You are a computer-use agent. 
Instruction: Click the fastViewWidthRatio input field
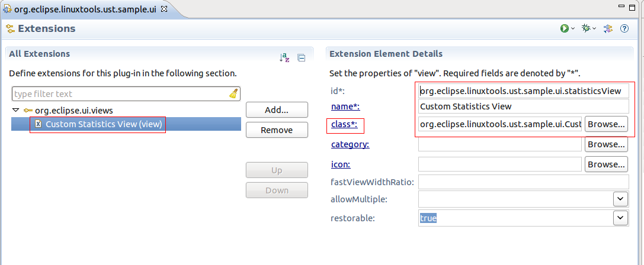pos(523,182)
